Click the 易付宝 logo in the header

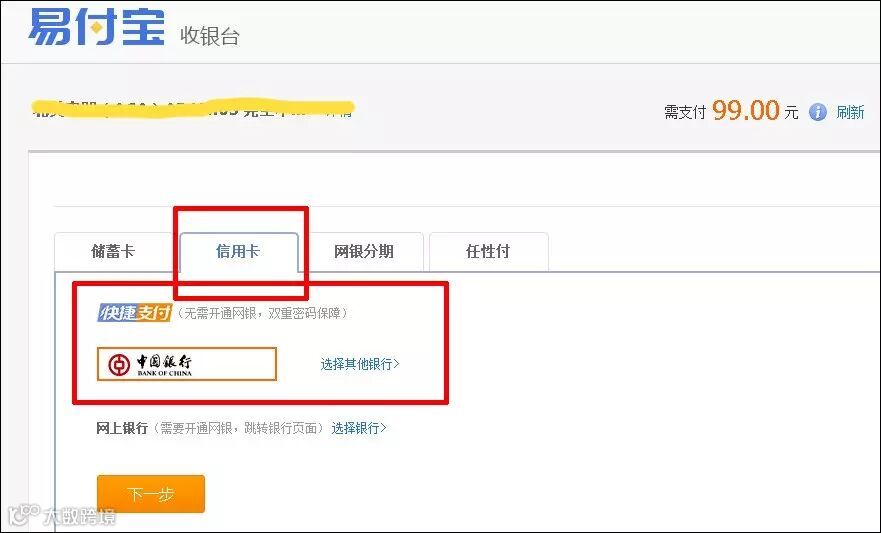(95, 26)
